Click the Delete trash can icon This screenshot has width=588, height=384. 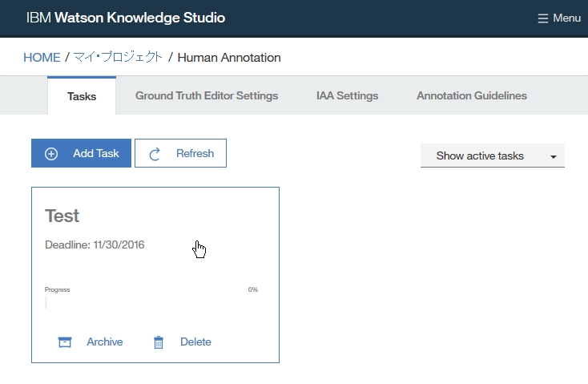[x=159, y=342]
